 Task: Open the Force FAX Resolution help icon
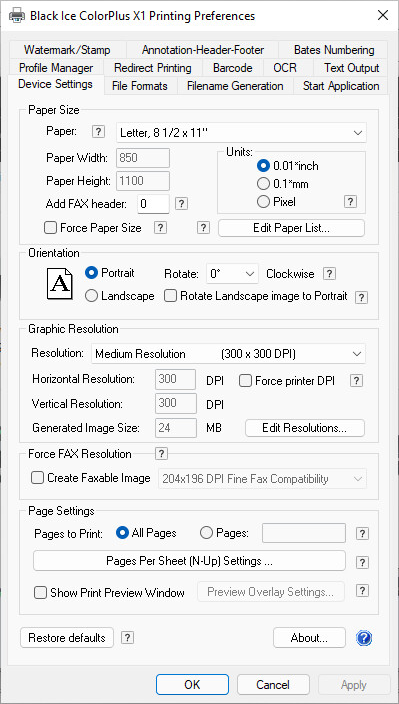(161, 453)
